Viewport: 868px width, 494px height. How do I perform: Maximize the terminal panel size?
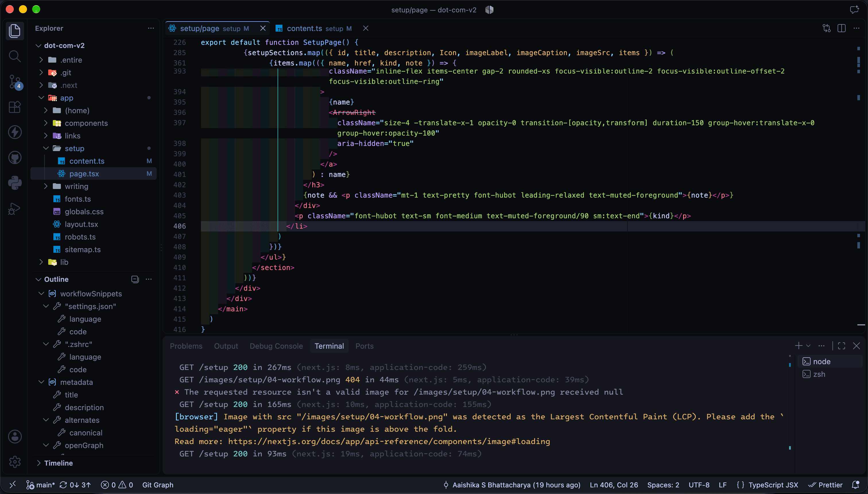point(842,346)
